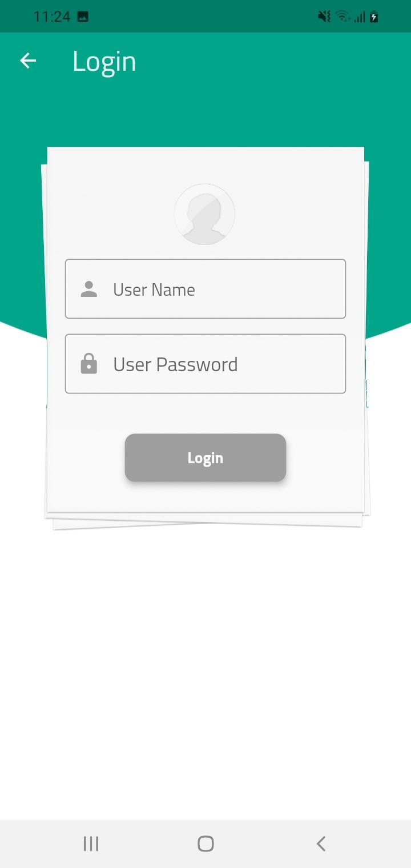Tap the cellular signal bars icon

pyautogui.click(x=359, y=17)
